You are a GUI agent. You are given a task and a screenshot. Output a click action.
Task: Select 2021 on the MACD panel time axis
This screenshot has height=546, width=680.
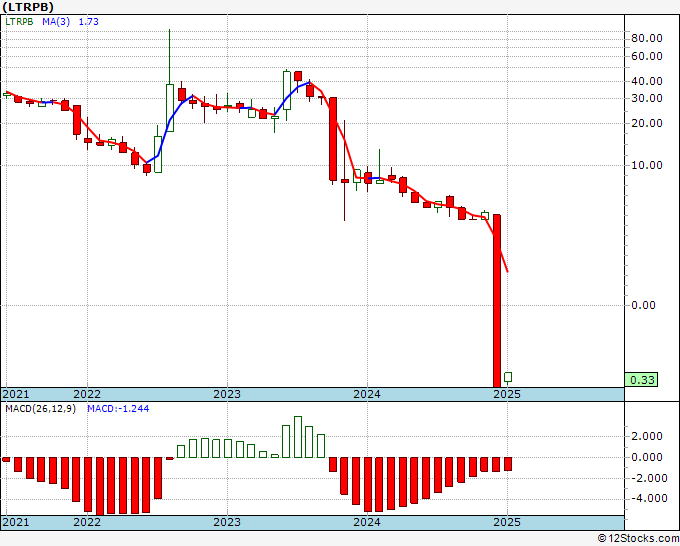point(16,522)
